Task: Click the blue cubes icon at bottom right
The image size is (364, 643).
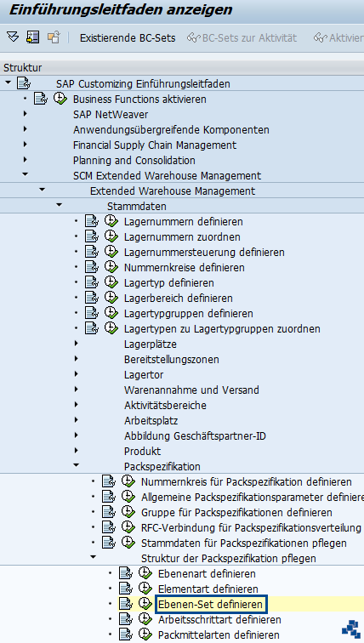Action: point(351,629)
